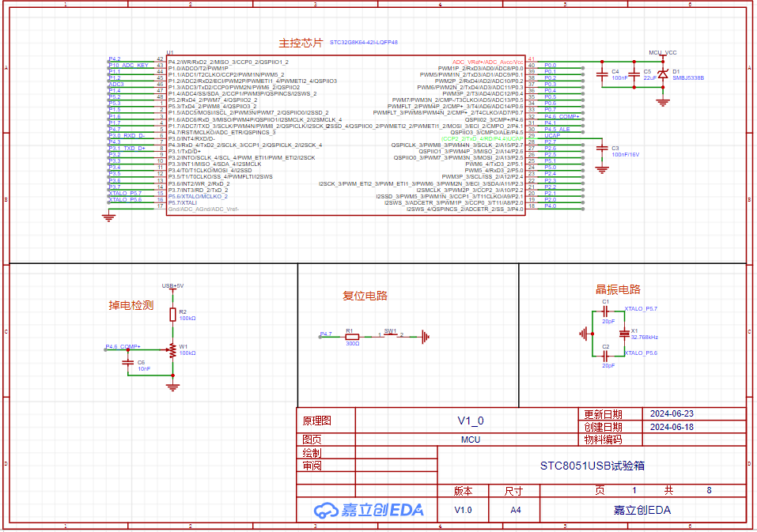Select capacitor C5 22uF symbol
This screenshot has height=532, width=757.
pos(634,74)
